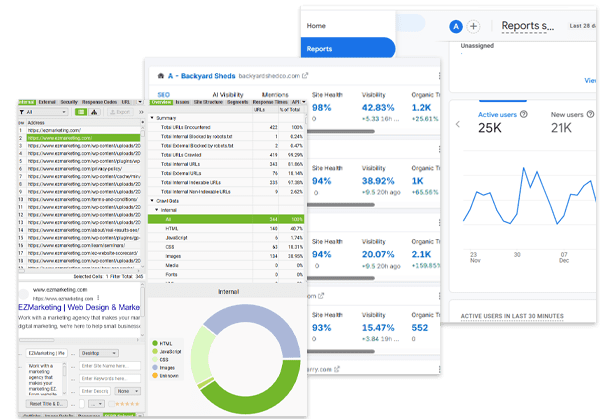Open the Desktop device dropdown
This screenshot has width=614, height=419.
click(x=98, y=353)
